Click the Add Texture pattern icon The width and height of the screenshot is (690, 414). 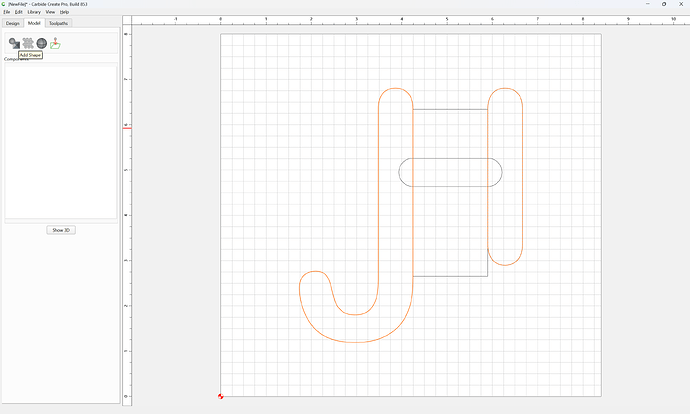[28, 43]
